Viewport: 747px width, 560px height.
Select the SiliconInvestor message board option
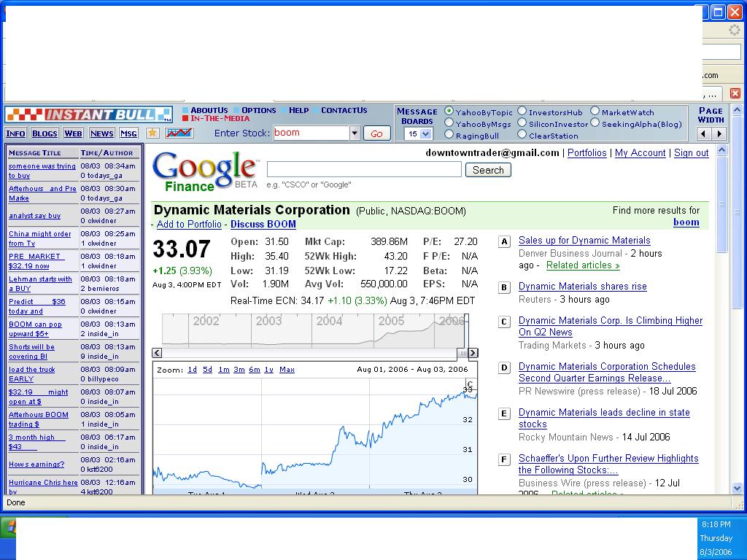pos(522,122)
